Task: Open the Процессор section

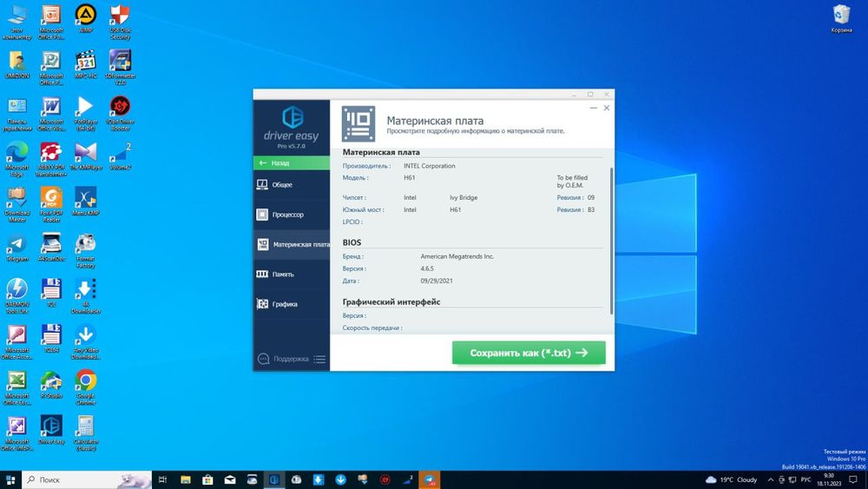Action: click(x=291, y=215)
